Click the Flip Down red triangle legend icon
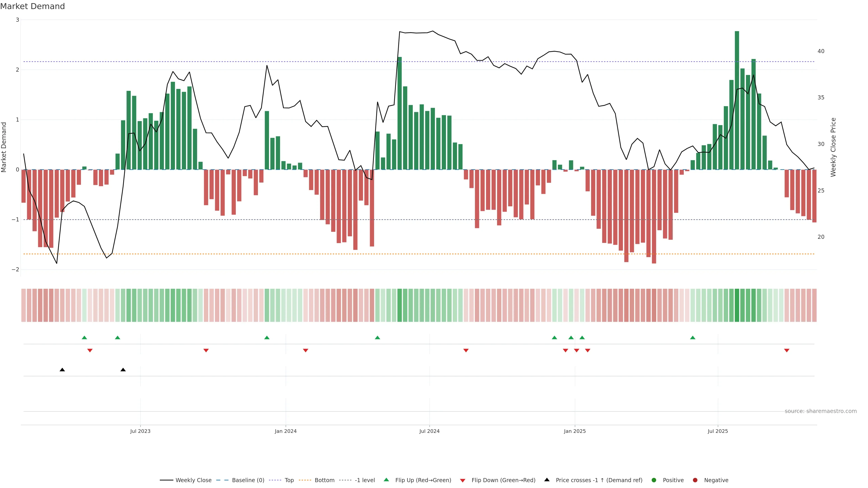 pos(463,480)
